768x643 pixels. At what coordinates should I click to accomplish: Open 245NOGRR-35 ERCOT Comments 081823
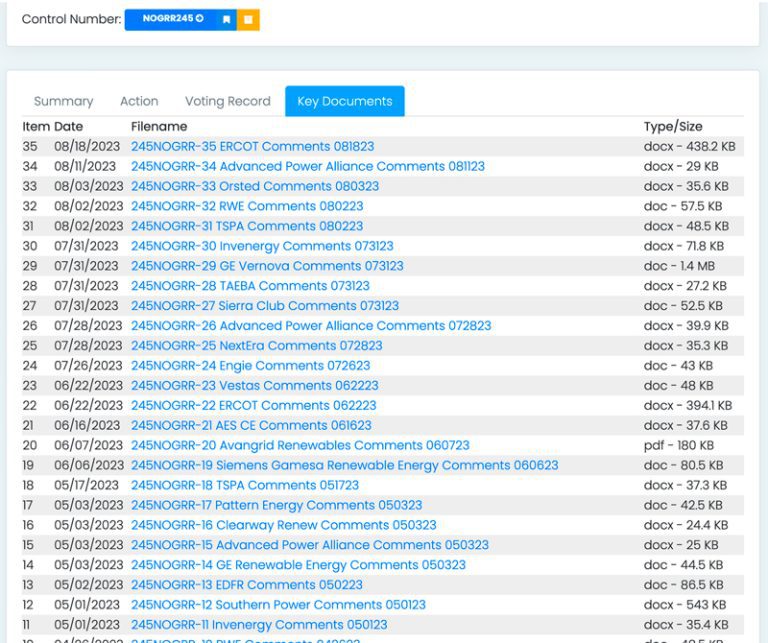(x=252, y=146)
